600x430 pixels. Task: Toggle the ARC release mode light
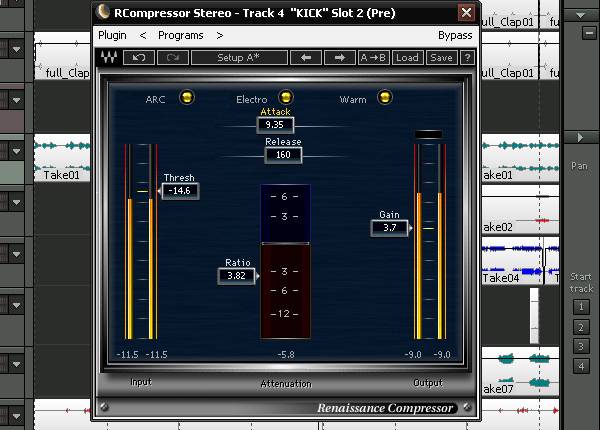[187, 97]
